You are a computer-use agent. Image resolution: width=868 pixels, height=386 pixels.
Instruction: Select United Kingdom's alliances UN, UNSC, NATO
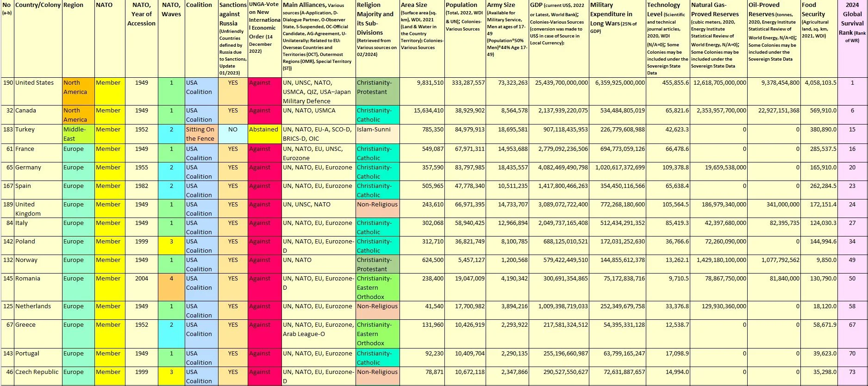coord(318,209)
